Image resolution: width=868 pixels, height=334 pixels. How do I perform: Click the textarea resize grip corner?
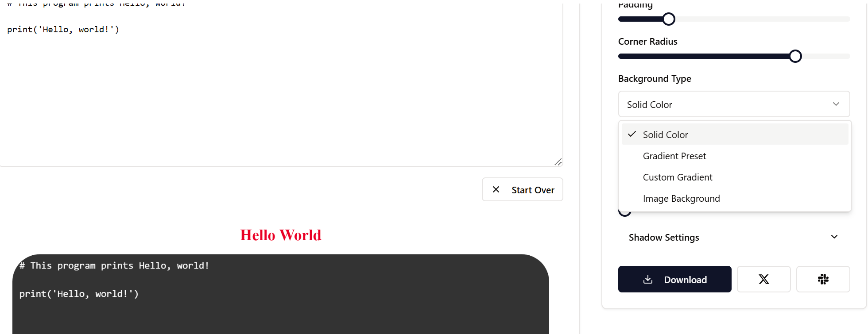(x=558, y=162)
